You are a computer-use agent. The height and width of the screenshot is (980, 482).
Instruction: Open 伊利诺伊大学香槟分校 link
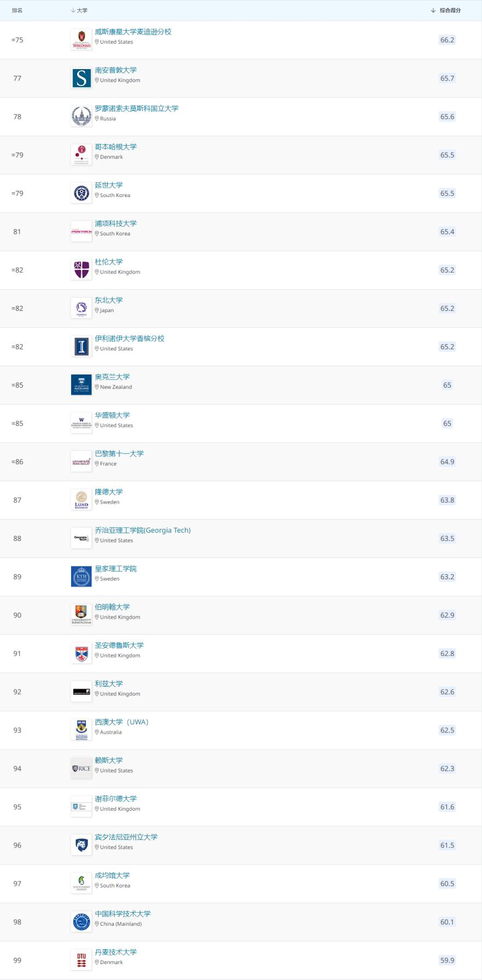click(130, 338)
